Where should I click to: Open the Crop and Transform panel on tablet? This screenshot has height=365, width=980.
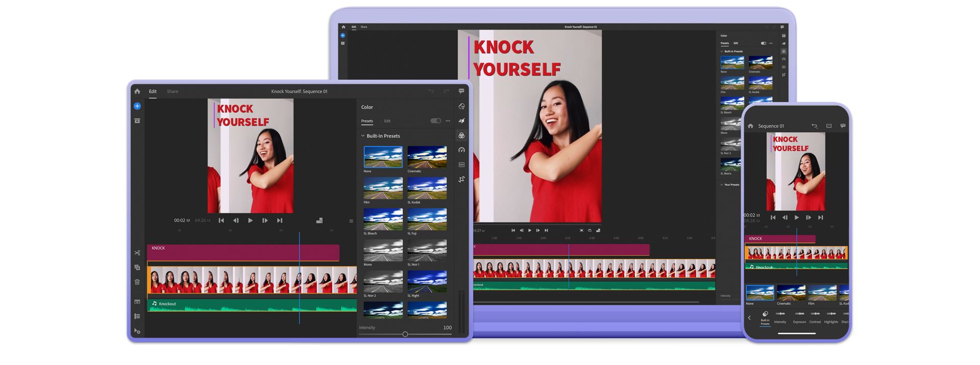(461, 179)
